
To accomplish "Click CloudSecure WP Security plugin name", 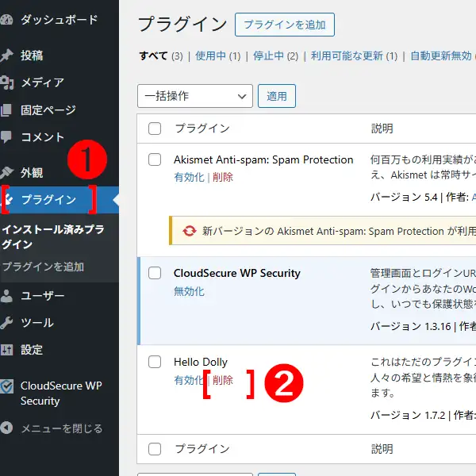I will pyautogui.click(x=237, y=273).
